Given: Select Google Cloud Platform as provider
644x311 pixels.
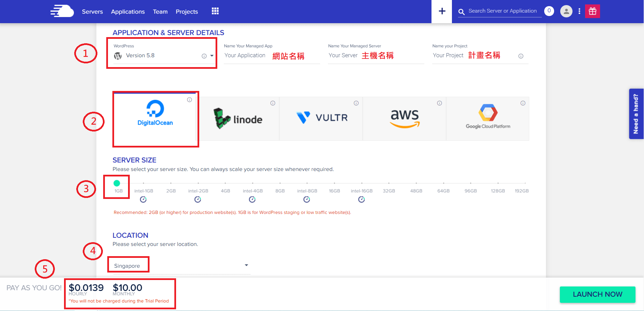Looking at the screenshot, I should click(x=488, y=119).
